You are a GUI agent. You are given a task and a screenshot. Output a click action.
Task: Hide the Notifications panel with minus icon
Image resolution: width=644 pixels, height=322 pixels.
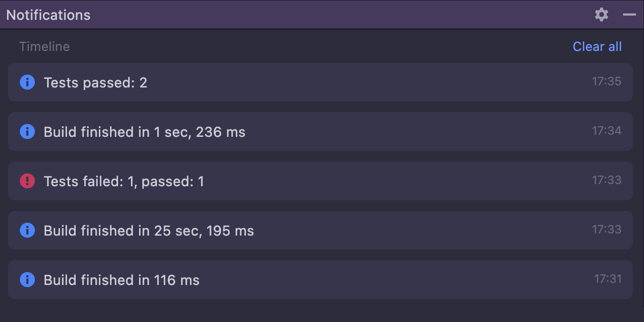pyautogui.click(x=629, y=14)
